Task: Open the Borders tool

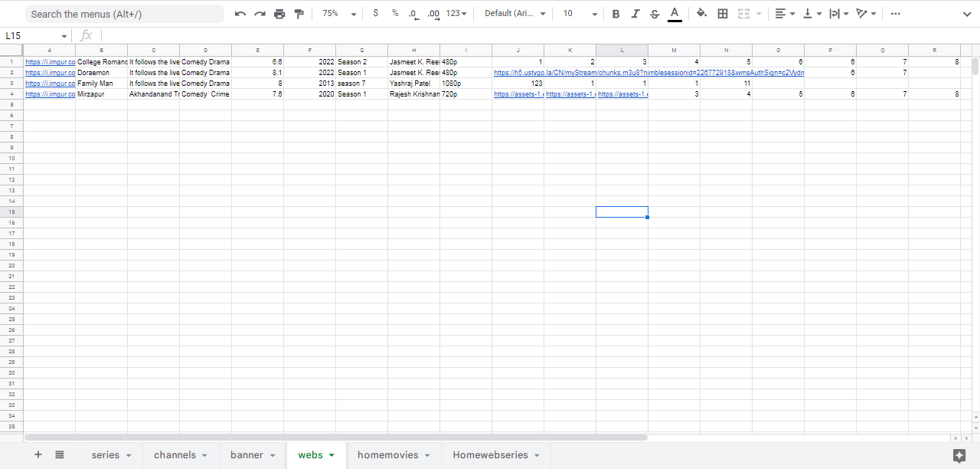Action: (723, 14)
